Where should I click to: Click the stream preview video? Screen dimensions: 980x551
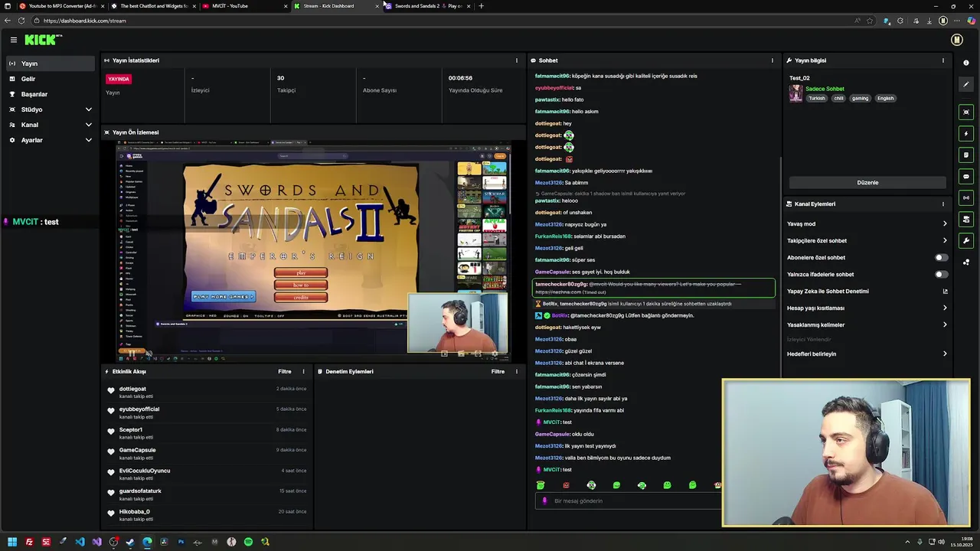[313, 250]
